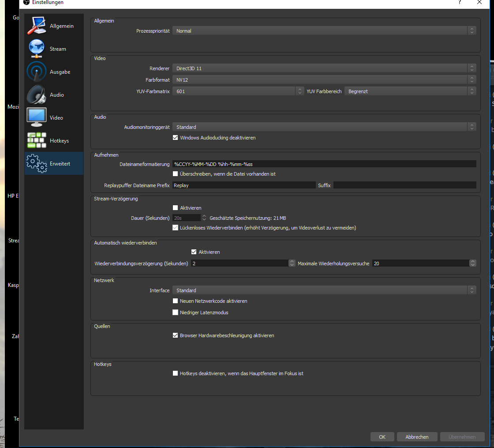Image resolution: width=494 pixels, height=448 pixels.
Task: Click the Ausgabe broadcast antenna icon
Action: [x=37, y=72]
